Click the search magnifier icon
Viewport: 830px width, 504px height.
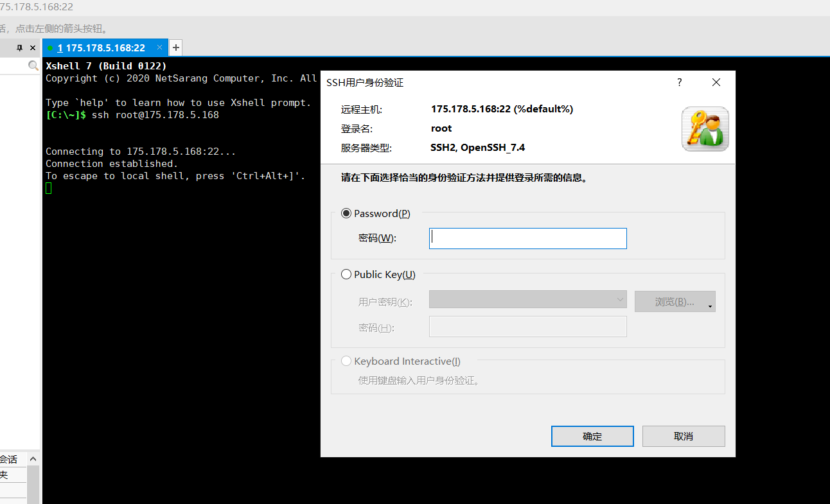(33, 65)
